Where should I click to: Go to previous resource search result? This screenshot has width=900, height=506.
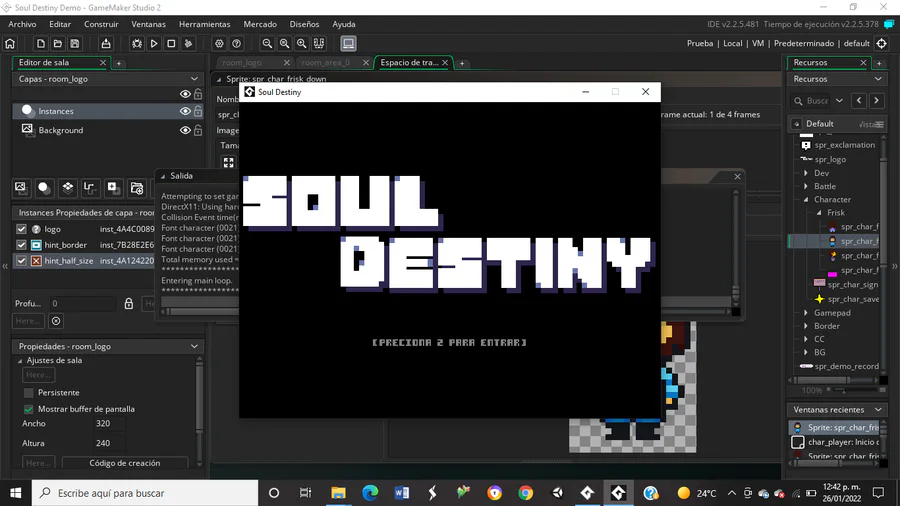tap(859, 100)
